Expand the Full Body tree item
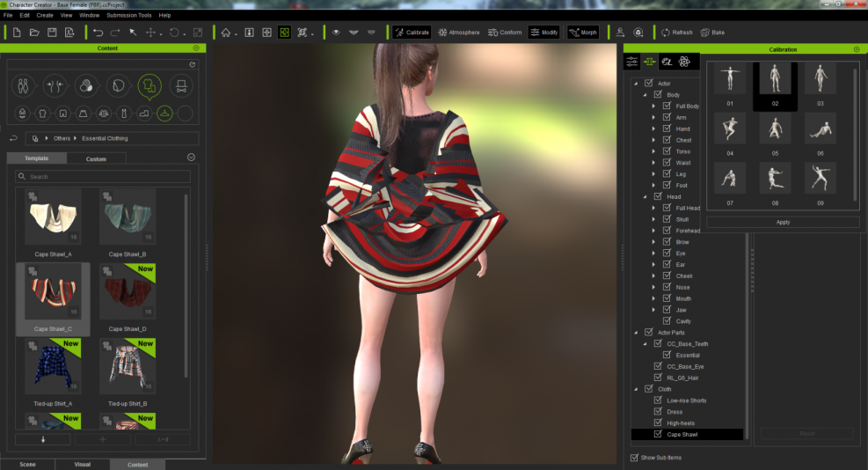Screen dimensions: 868x470 click(653, 106)
